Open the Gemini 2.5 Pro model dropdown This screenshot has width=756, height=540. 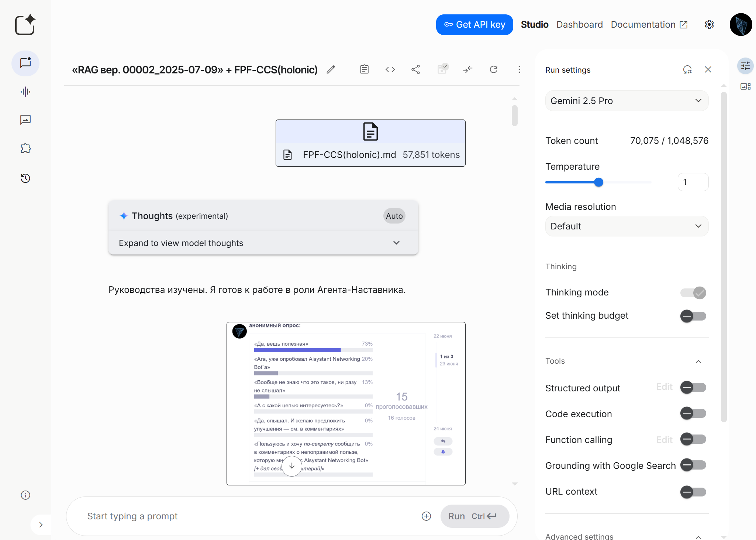(626, 101)
